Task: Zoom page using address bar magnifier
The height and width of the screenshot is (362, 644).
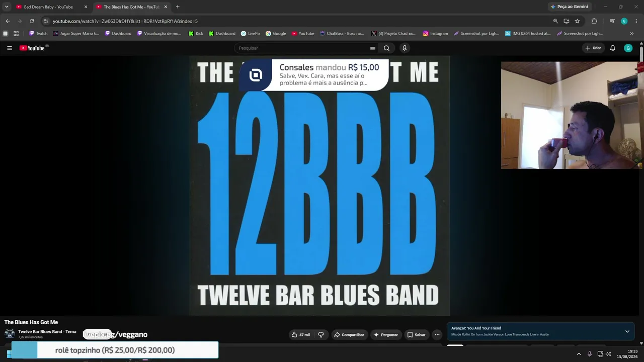Action: (x=555, y=21)
